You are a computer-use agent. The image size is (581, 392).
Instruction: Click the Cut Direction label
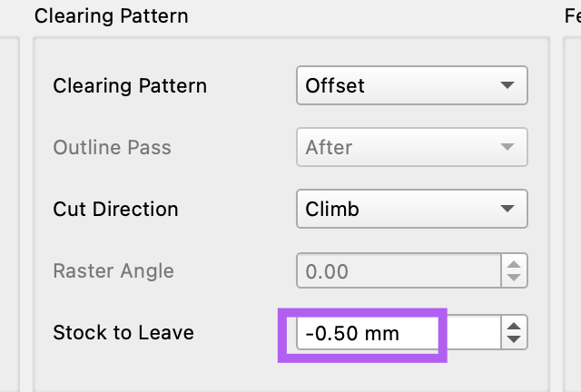coord(115,210)
